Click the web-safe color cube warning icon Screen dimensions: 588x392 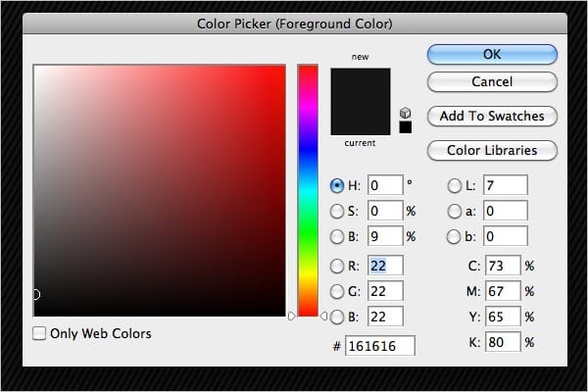tap(406, 113)
